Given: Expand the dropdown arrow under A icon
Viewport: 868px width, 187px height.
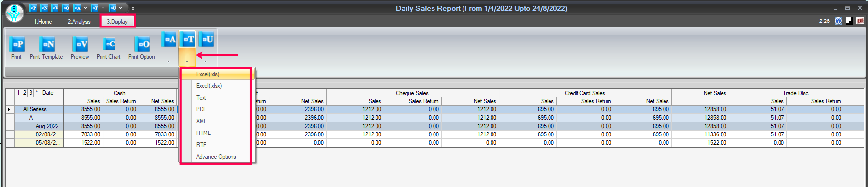Looking at the screenshot, I should pyautogui.click(x=168, y=62).
